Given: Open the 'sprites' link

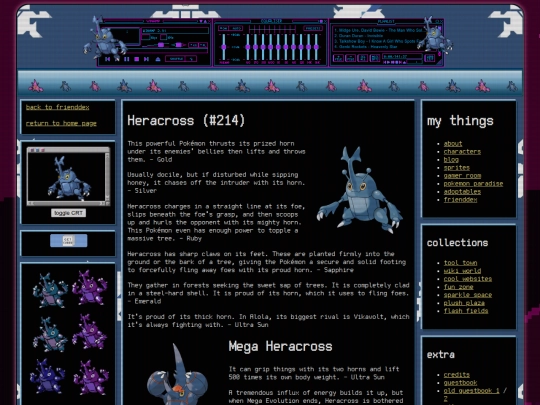Looking at the screenshot, I should click(457, 168).
